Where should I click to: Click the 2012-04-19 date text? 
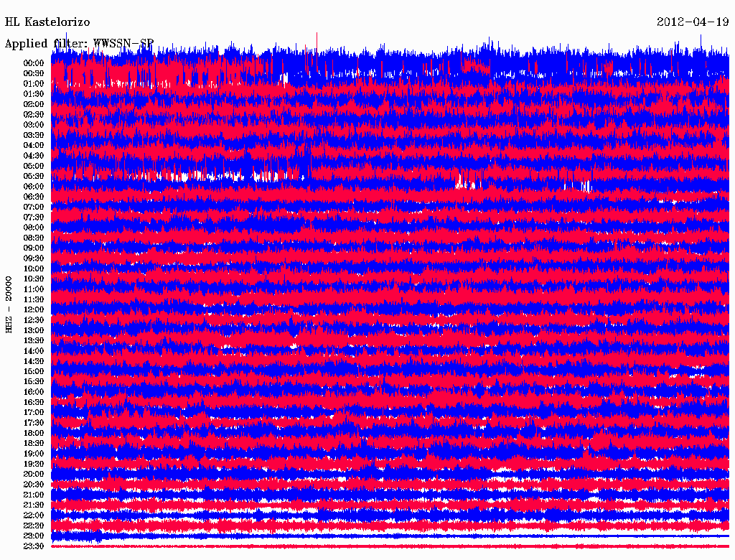[693, 22]
